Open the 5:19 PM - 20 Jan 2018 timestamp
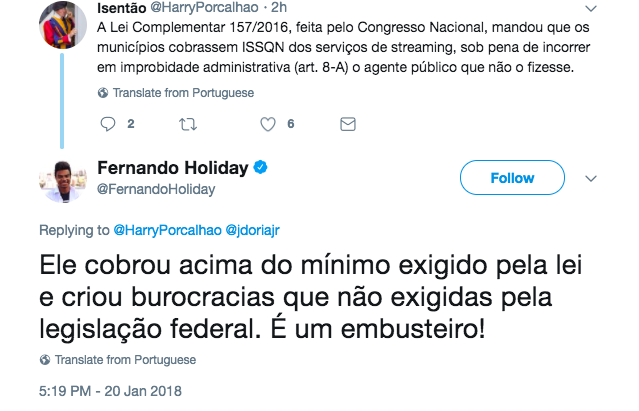The width and height of the screenshot is (639, 411). click(112, 389)
